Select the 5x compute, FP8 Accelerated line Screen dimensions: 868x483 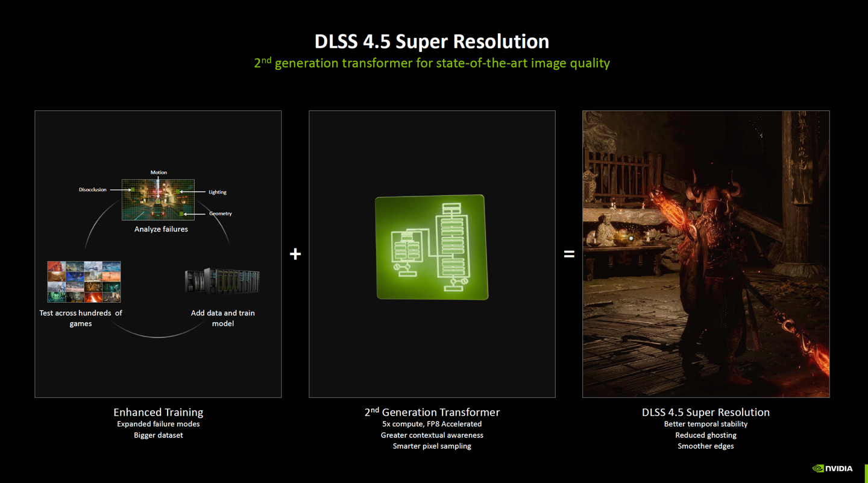[x=432, y=424]
